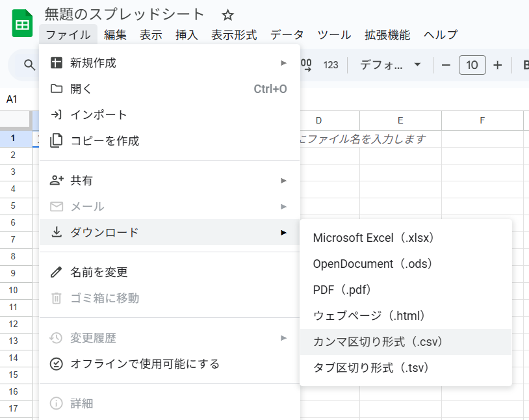
Task: Choose インポート in the File menu
Action: click(x=99, y=115)
